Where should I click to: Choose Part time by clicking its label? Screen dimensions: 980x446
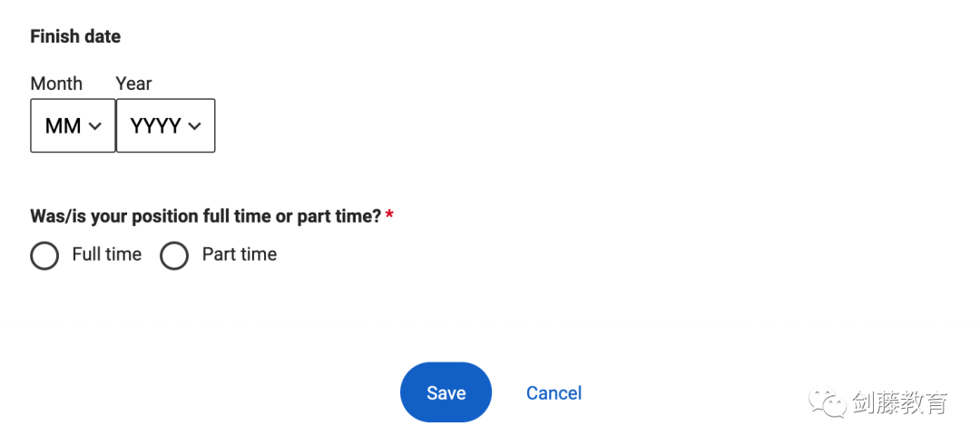point(240,254)
